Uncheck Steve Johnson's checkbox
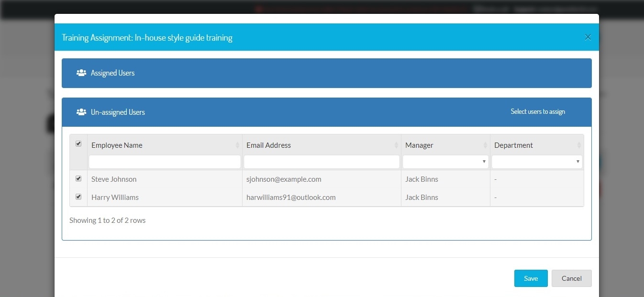Image resolution: width=644 pixels, height=297 pixels. 78,179
